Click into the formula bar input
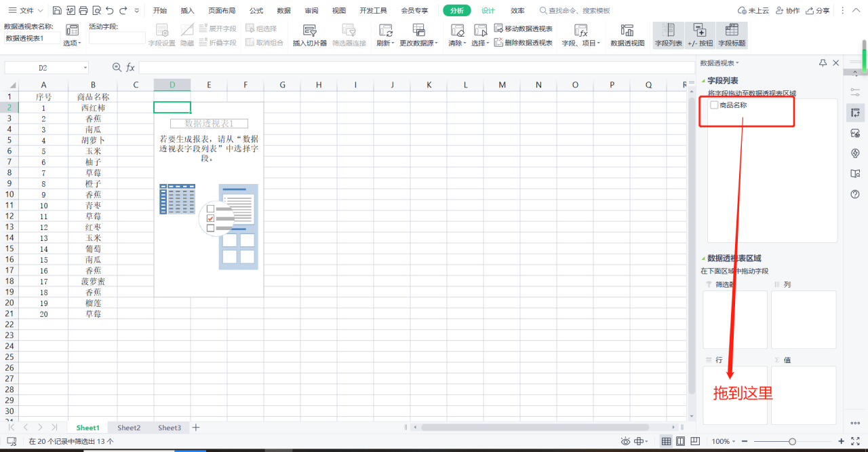 (x=416, y=68)
